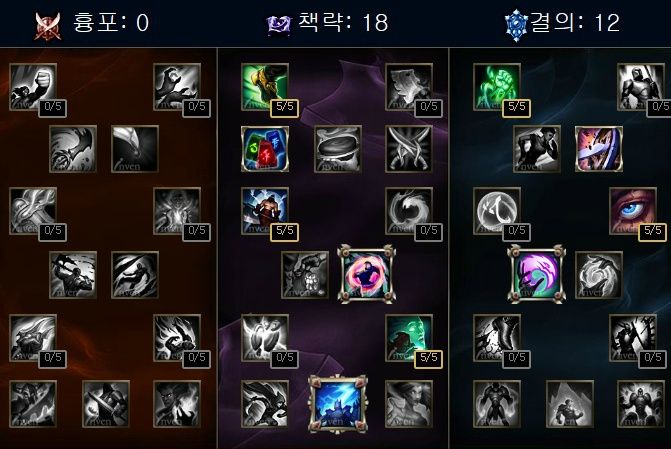This screenshot has width=671, height=449.
Task: Click the green glowing fist Recovery mastery
Action: click(497, 87)
